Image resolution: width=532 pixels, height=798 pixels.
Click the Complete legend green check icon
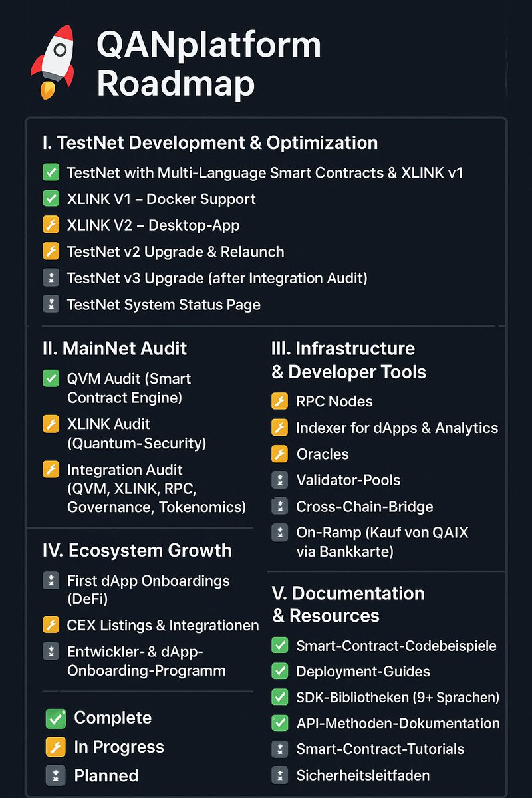[x=55, y=718]
